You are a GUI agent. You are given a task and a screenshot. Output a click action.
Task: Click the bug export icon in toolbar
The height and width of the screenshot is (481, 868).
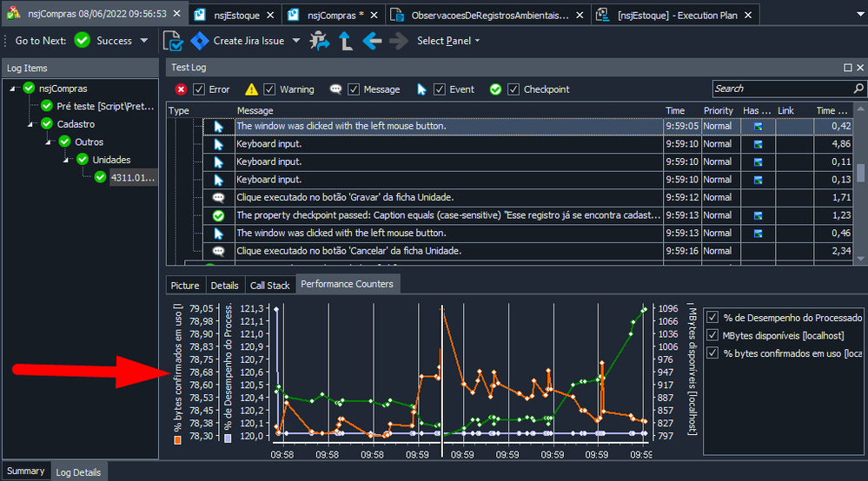click(320, 41)
